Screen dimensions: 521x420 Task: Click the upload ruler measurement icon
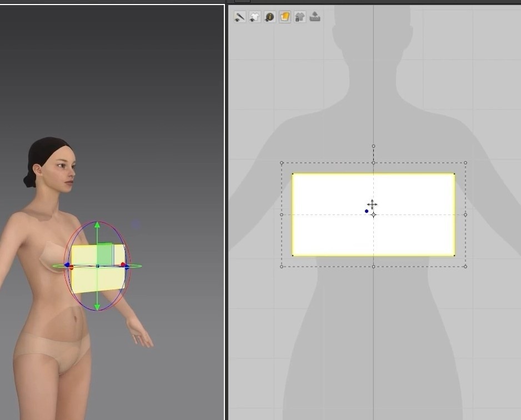point(315,17)
